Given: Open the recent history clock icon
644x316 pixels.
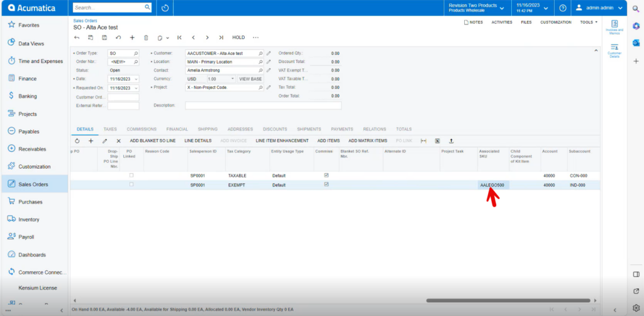Looking at the screenshot, I should (x=165, y=8).
